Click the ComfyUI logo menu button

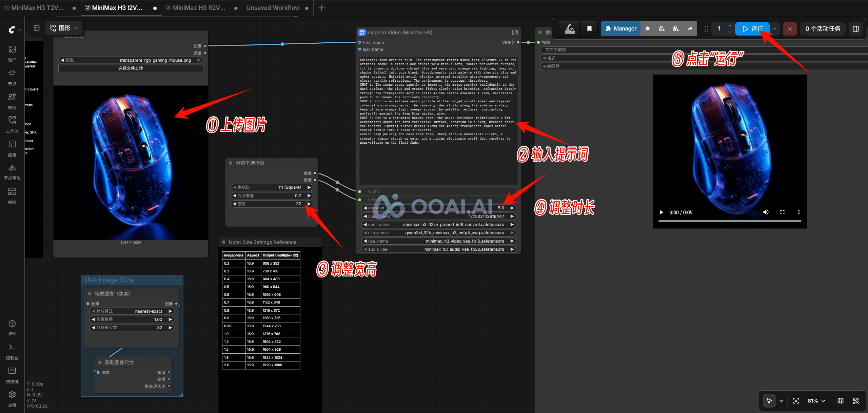click(14, 30)
